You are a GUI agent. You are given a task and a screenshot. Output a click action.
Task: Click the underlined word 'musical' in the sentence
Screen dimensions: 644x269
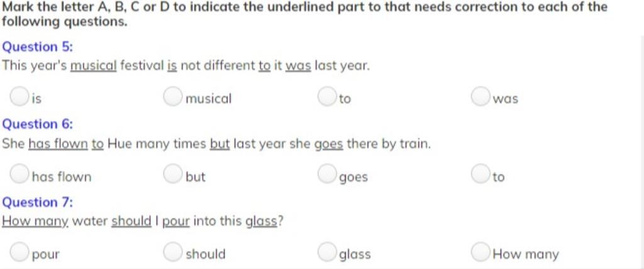tap(94, 66)
